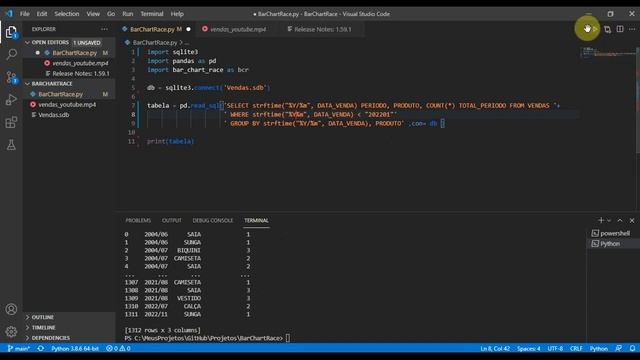Image resolution: width=640 pixels, height=360 pixels.
Task: Expand the Timeline section
Action: tap(69, 328)
